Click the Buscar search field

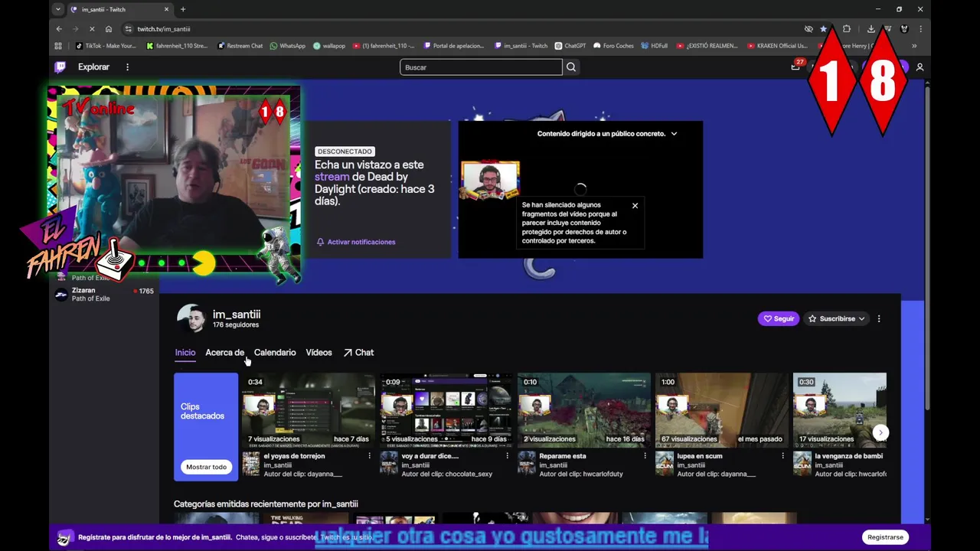(x=481, y=67)
